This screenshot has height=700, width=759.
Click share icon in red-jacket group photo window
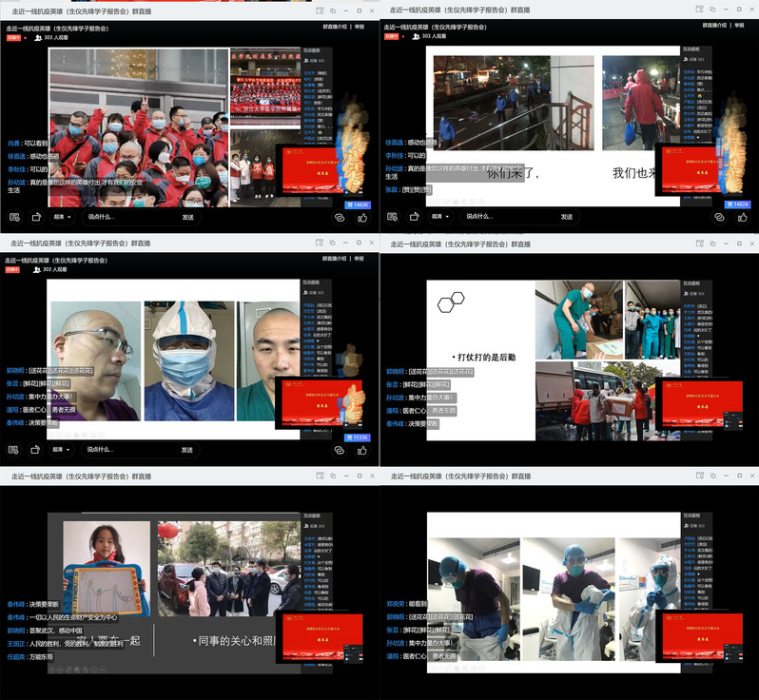tap(36, 217)
